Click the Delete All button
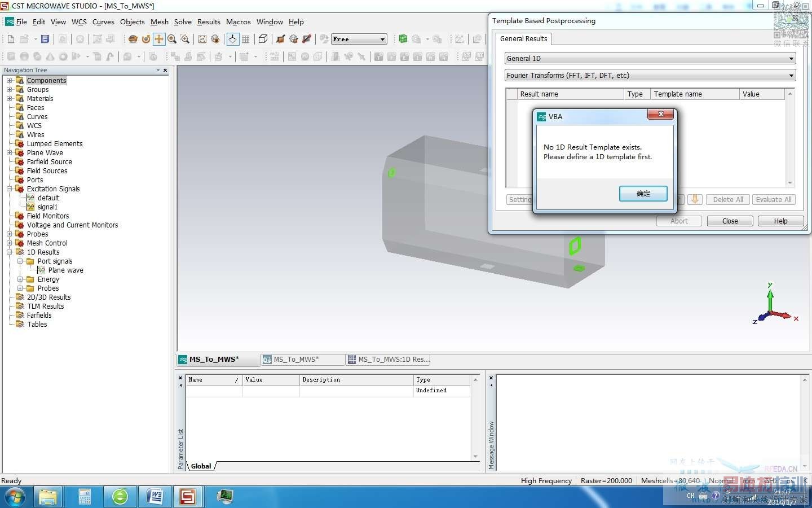Image resolution: width=812 pixels, height=508 pixels. click(727, 200)
